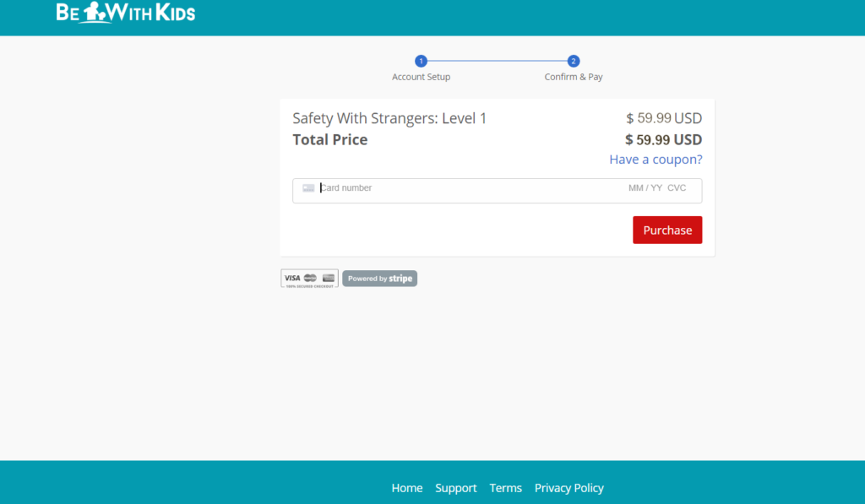This screenshot has height=504, width=865.
Task: Select the Confirm & Pay step label
Action: pos(574,77)
